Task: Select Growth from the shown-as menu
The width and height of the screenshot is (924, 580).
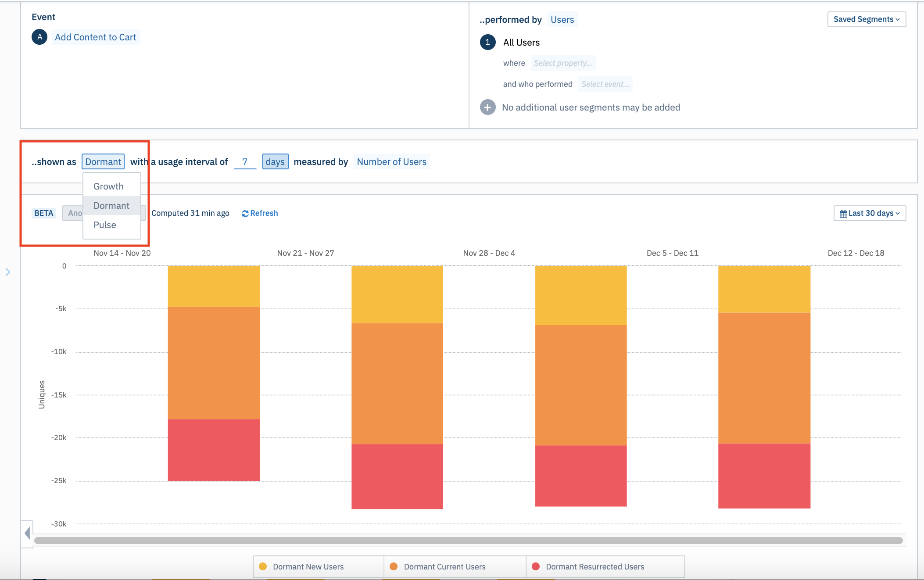Action: click(x=109, y=186)
